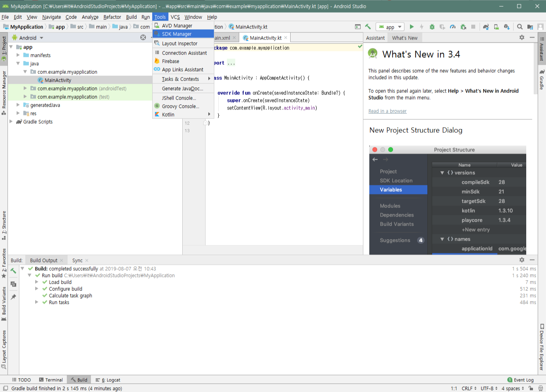
Task: Click the 4 spaces indent selector
Action: (x=513, y=388)
